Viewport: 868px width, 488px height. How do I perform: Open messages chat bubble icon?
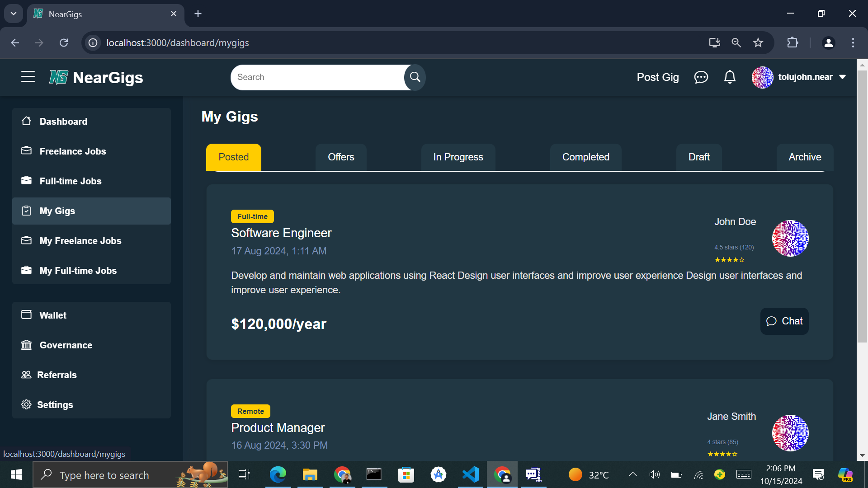coord(701,77)
